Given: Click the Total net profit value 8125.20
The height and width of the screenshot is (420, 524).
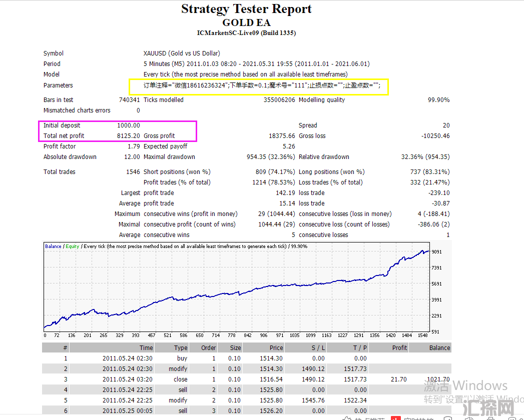Looking at the screenshot, I should click(x=129, y=136).
